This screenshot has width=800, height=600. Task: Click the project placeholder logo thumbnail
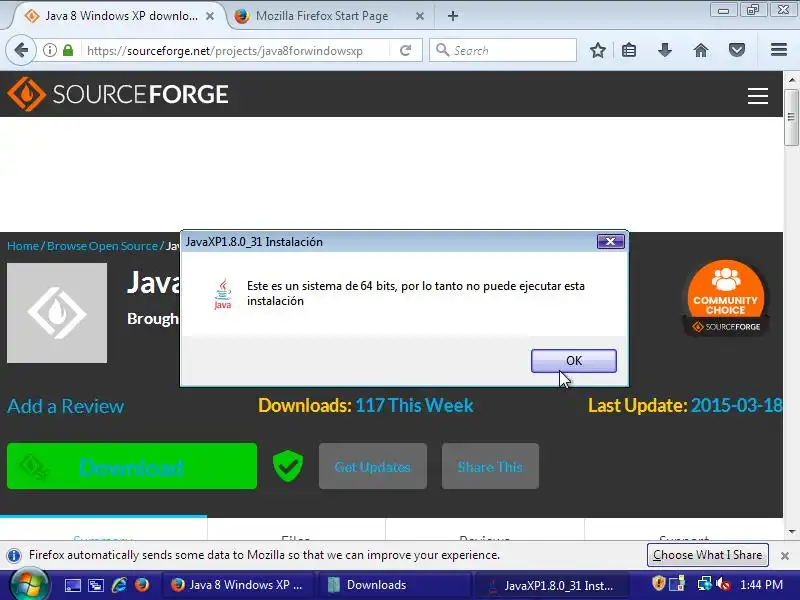click(x=57, y=313)
